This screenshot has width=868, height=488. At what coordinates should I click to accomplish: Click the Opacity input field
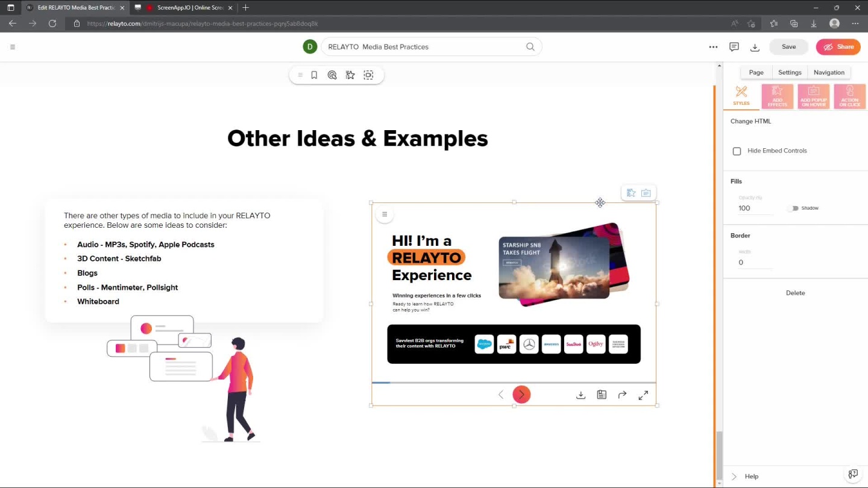point(755,208)
